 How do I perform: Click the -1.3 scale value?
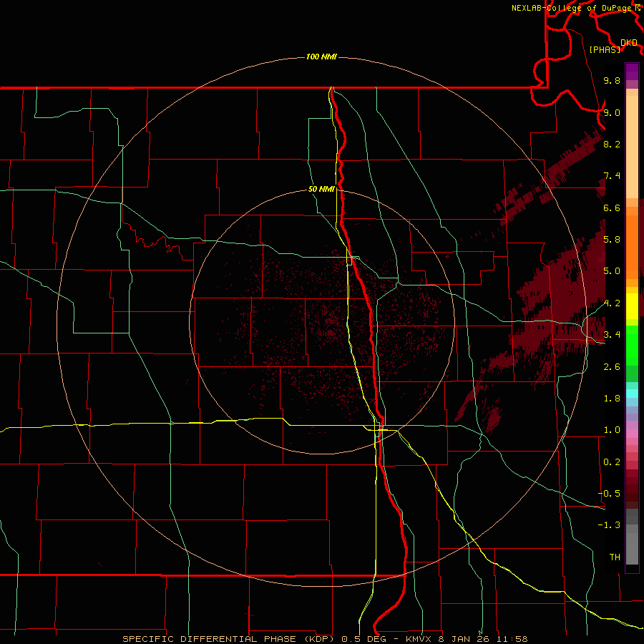click(609, 525)
